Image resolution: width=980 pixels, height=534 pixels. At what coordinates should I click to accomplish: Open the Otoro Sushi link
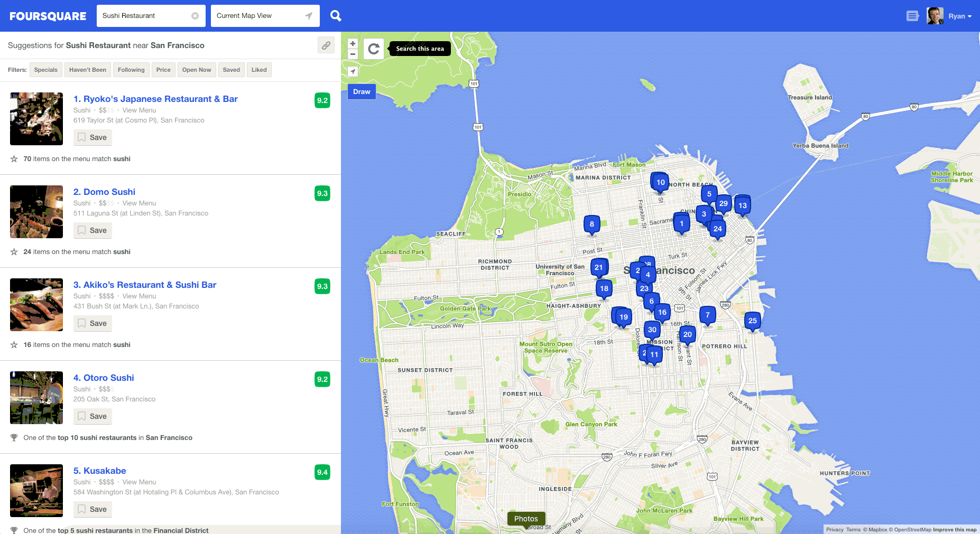(x=104, y=378)
